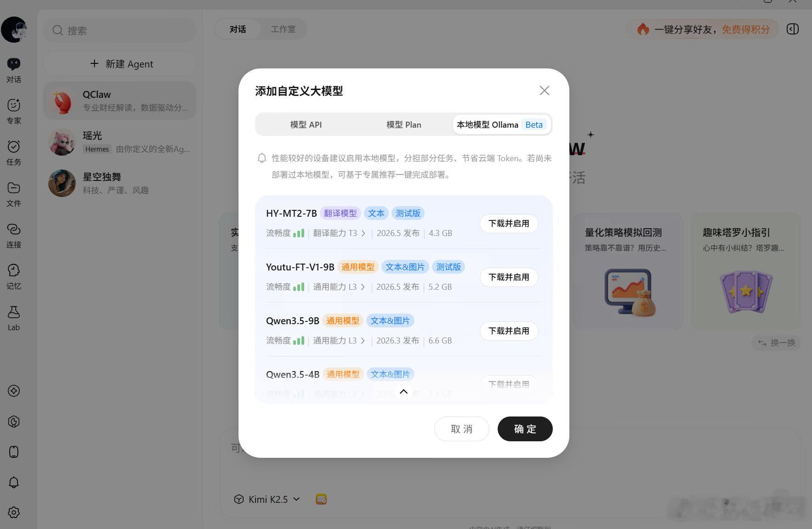The image size is (812, 529).
Task: Click the 换一换 refresh suggestions button
Action: (x=776, y=343)
